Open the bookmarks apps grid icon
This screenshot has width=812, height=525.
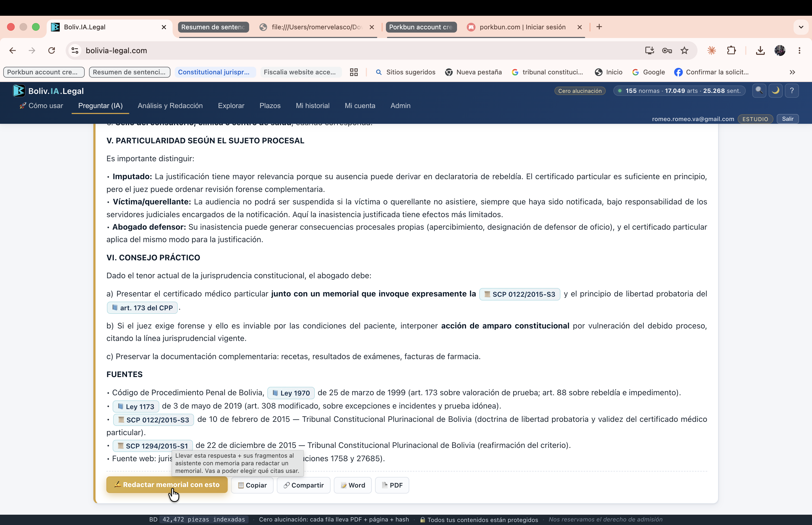point(354,72)
